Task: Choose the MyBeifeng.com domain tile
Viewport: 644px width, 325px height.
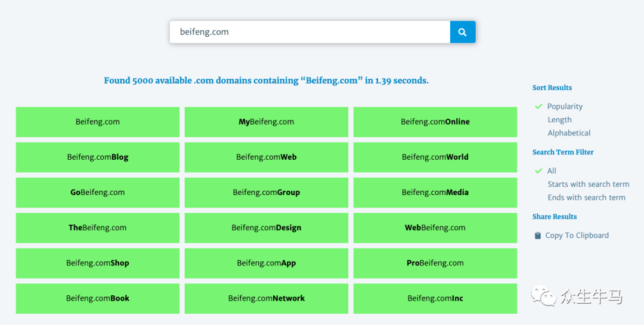Action: click(266, 122)
